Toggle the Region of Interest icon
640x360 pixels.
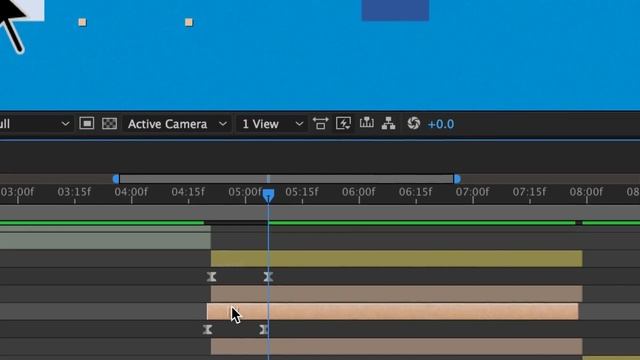[x=87, y=123]
